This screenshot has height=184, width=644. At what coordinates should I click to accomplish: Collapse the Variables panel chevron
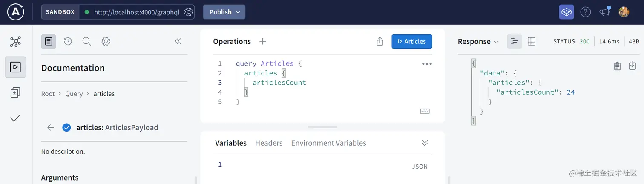(424, 143)
